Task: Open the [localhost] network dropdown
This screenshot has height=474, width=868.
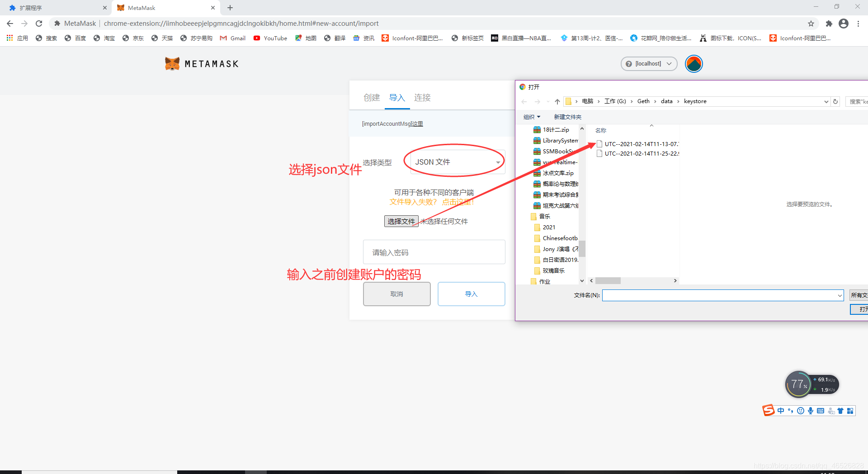Action: (x=649, y=64)
